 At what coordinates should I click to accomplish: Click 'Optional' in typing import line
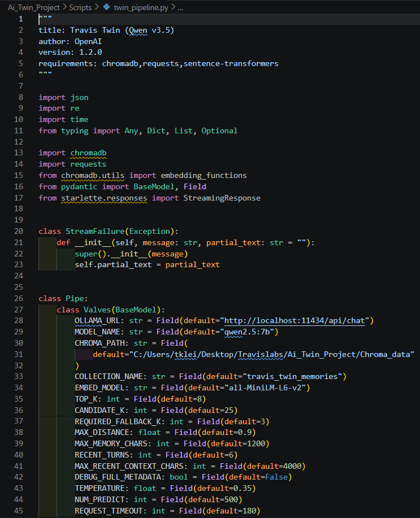(219, 131)
